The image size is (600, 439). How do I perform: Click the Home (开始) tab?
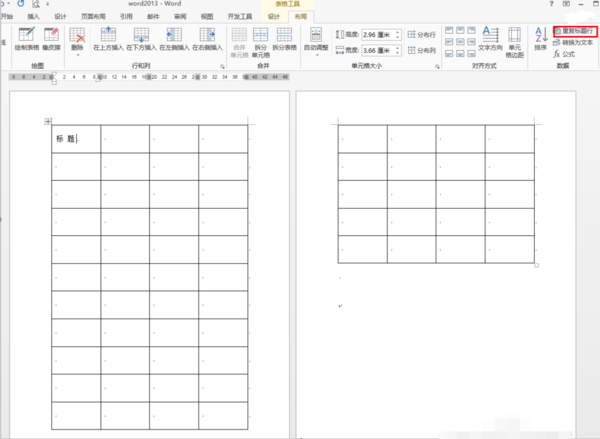tap(7, 16)
